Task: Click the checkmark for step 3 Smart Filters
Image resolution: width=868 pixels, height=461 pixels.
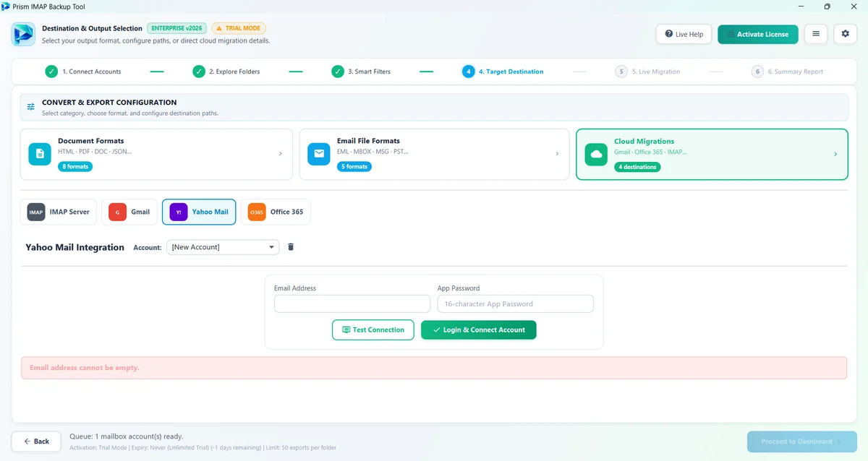Action: (x=338, y=72)
